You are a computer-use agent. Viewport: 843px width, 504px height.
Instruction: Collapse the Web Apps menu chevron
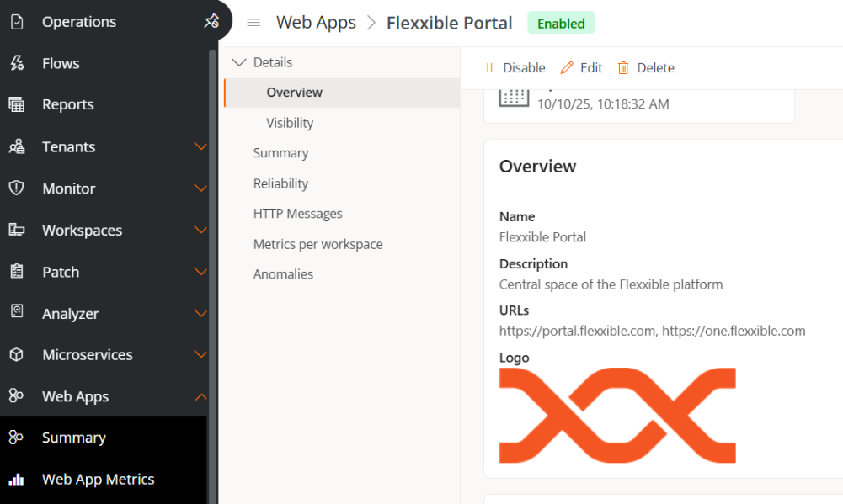200,396
